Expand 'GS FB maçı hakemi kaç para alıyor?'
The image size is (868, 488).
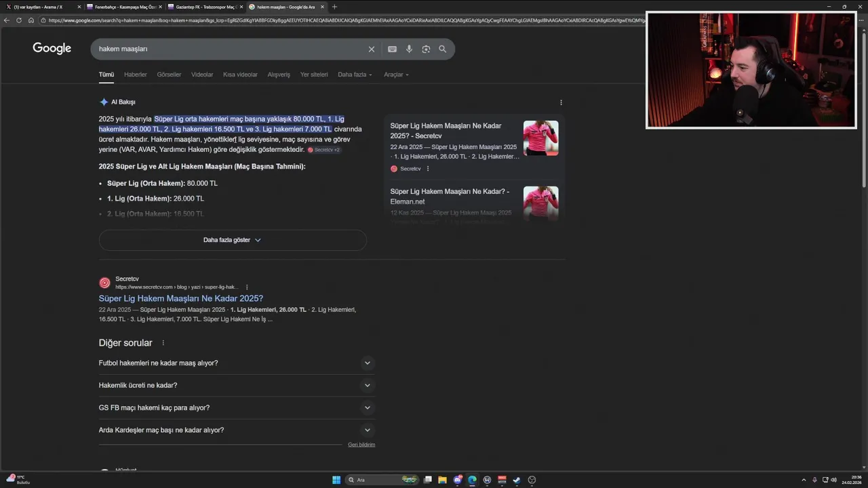pos(237,408)
